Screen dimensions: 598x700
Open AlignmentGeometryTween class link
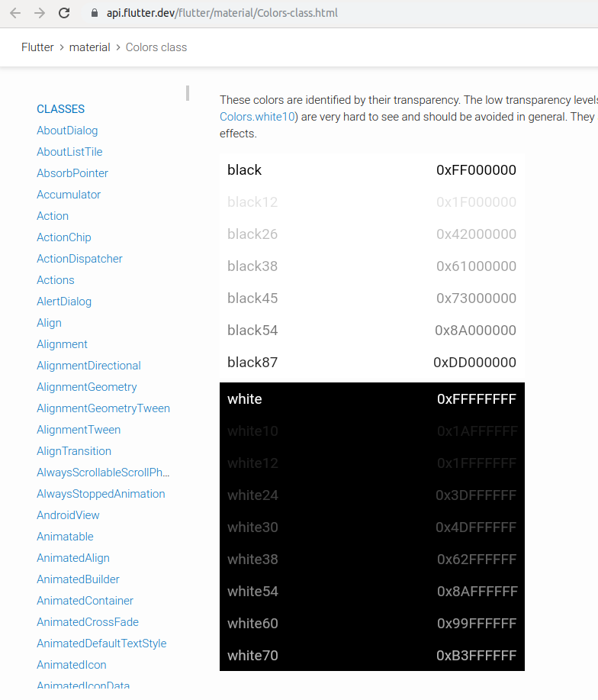click(103, 408)
